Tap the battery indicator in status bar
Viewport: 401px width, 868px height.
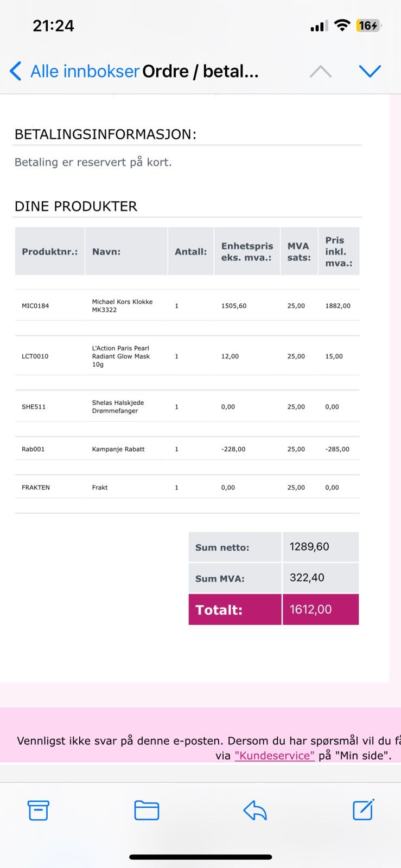(368, 25)
